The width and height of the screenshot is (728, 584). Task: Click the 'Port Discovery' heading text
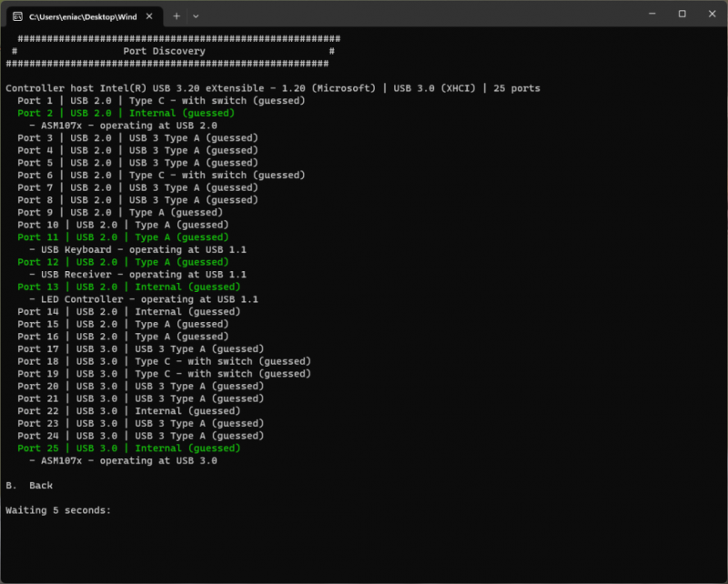click(x=164, y=51)
